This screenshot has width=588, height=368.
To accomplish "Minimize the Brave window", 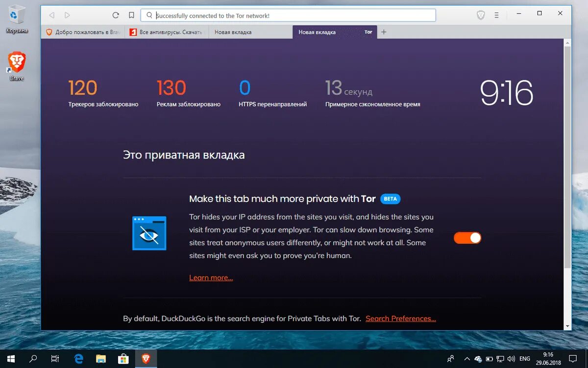I will (519, 13).
